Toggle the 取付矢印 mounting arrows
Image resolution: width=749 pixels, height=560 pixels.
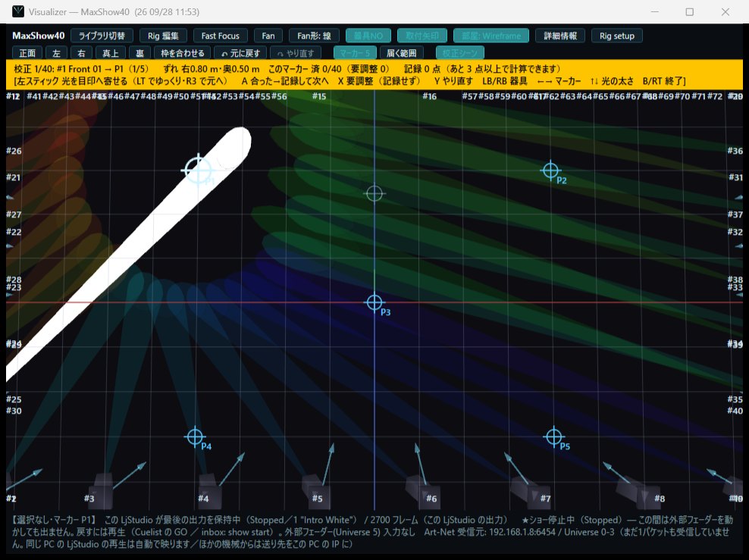(x=422, y=36)
